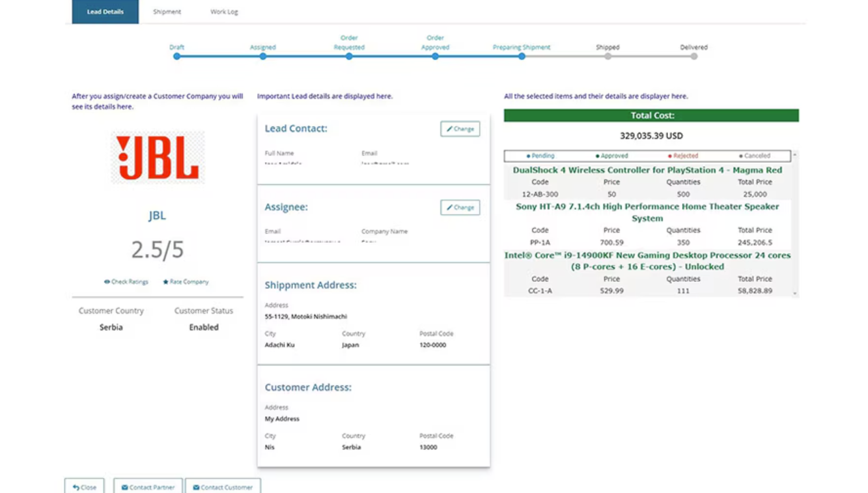
Task: Click the Delivered step circle
Action: tap(693, 57)
